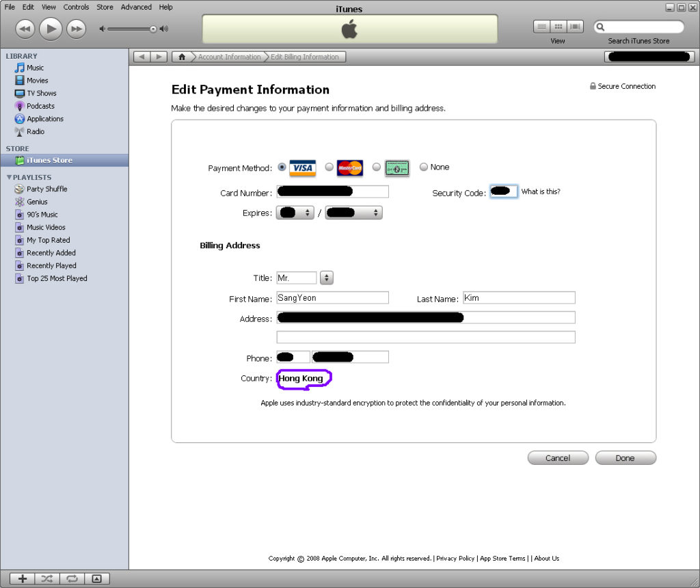This screenshot has height=588, width=700.
Task: Select iTunes Store in the sidebar
Action: tap(64, 160)
